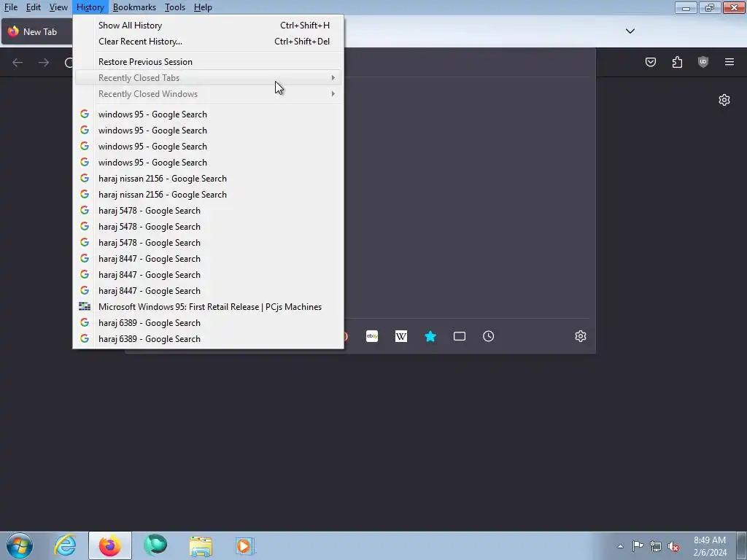
Task: Expand Recently Closed Tabs submenu
Action: pyautogui.click(x=208, y=77)
